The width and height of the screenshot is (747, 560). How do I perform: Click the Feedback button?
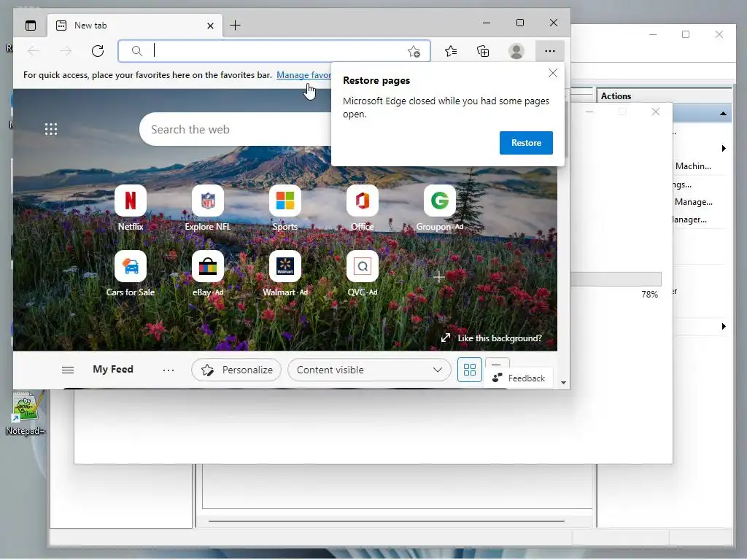[x=519, y=378]
